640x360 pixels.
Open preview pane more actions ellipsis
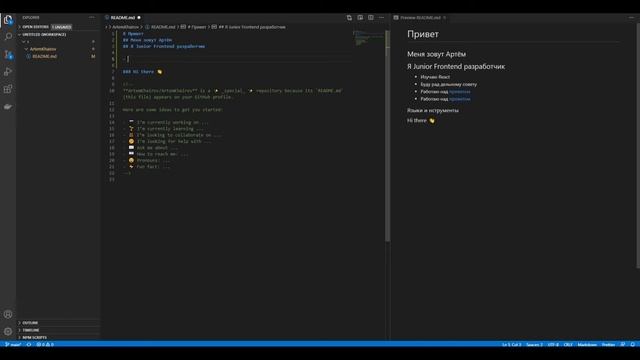click(x=631, y=18)
